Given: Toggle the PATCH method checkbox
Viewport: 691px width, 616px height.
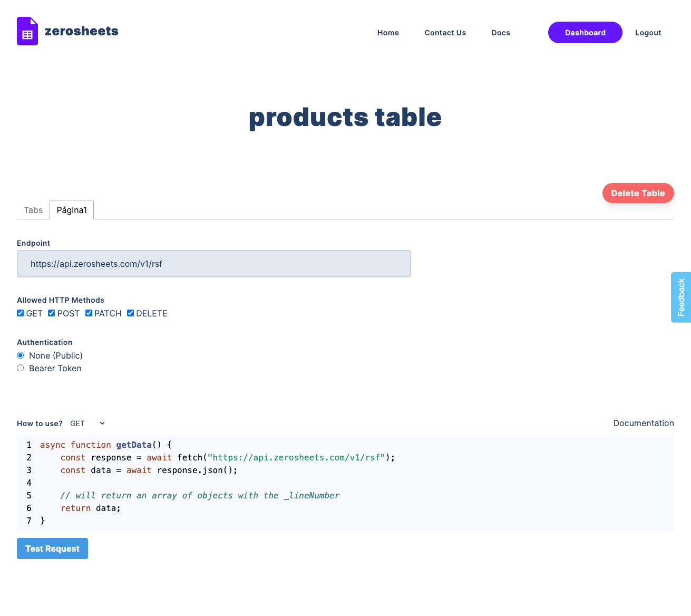Looking at the screenshot, I should pos(89,313).
